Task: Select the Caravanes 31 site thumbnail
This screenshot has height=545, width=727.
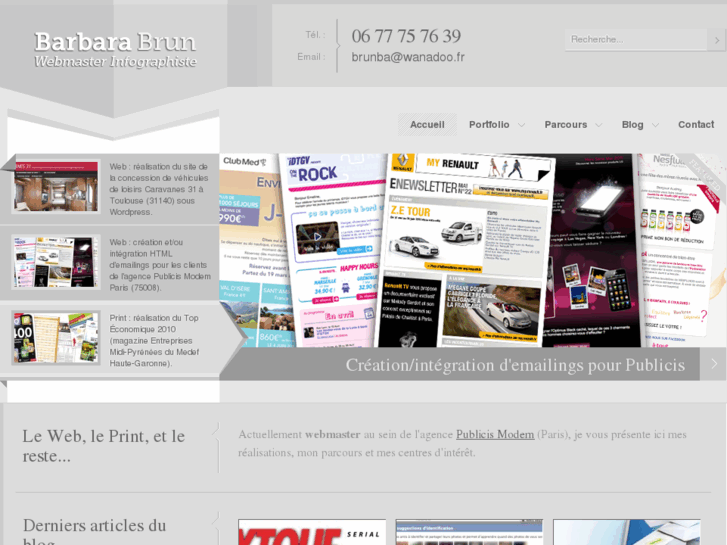Action: [x=56, y=186]
